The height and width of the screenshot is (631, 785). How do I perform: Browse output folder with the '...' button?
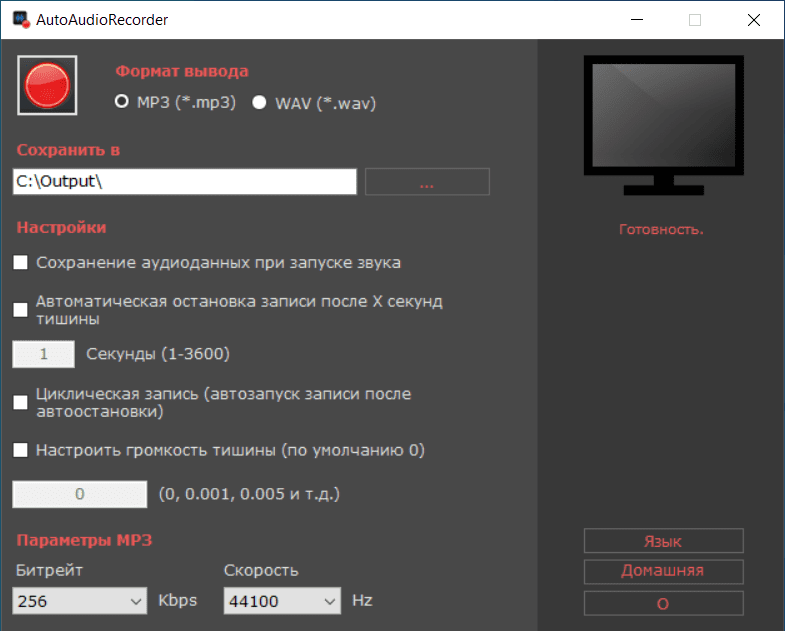(x=427, y=181)
